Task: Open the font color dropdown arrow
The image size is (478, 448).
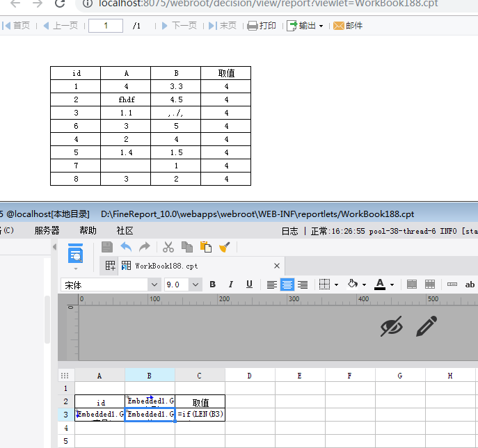Action: 392,285
